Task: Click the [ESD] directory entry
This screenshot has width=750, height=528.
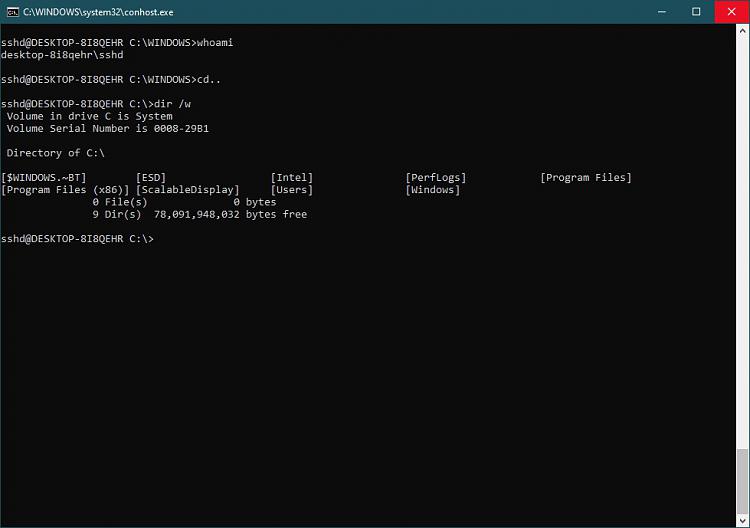Action: click(x=151, y=178)
